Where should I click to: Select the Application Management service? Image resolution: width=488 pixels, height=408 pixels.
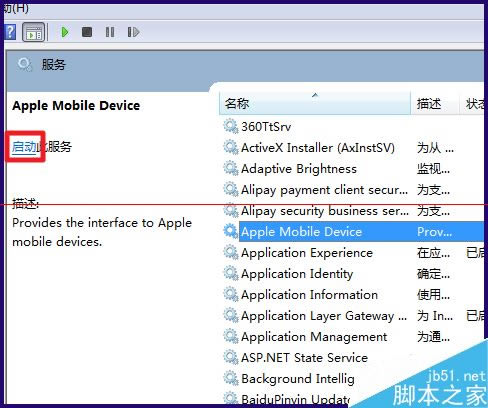(x=353, y=337)
